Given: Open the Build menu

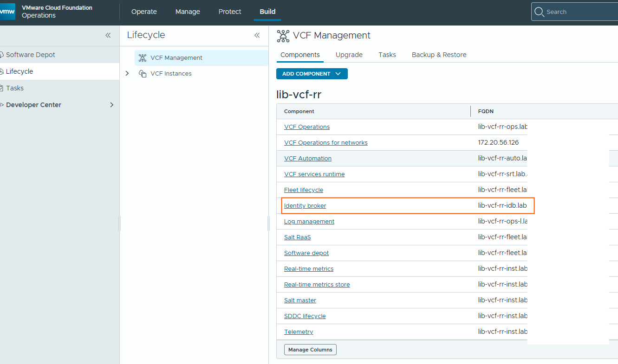Looking at the screenshot, I should 267,12.
